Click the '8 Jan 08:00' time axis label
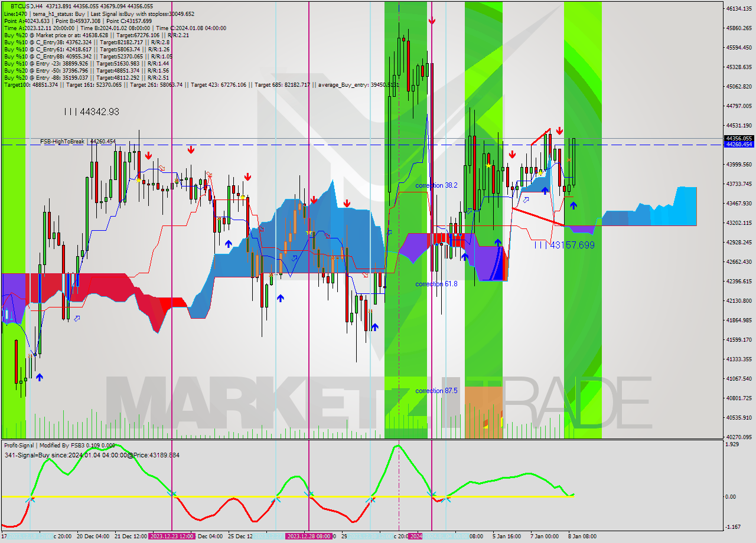Screen dimensions: 756x543 [x=582, y=537]
